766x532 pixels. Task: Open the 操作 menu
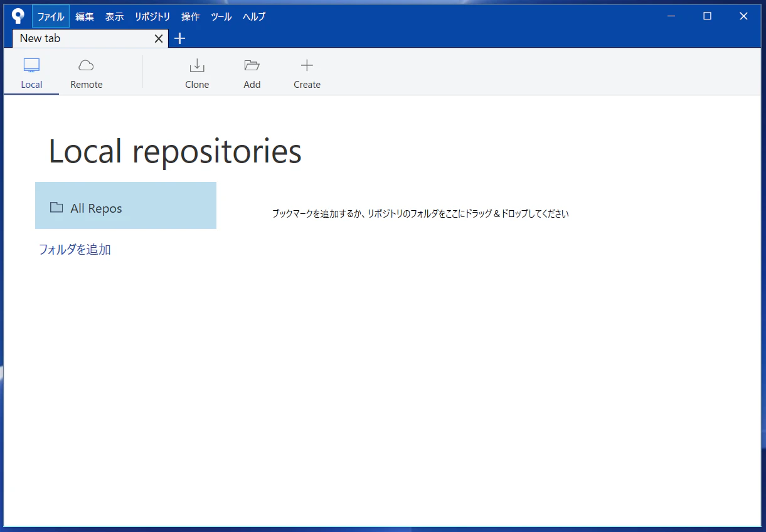click(190, 17)
